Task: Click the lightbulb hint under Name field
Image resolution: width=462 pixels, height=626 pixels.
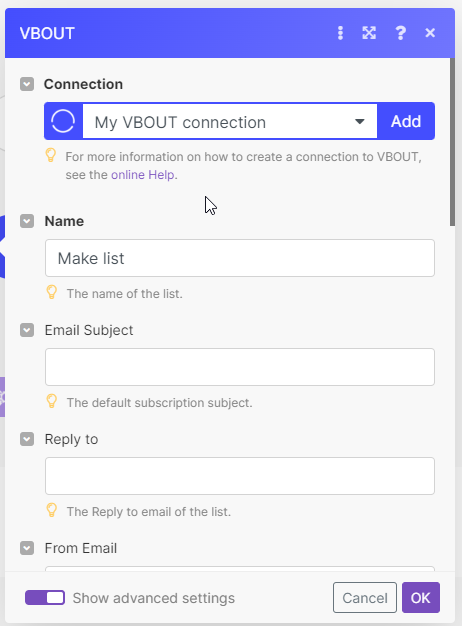Action: point(52,292)
